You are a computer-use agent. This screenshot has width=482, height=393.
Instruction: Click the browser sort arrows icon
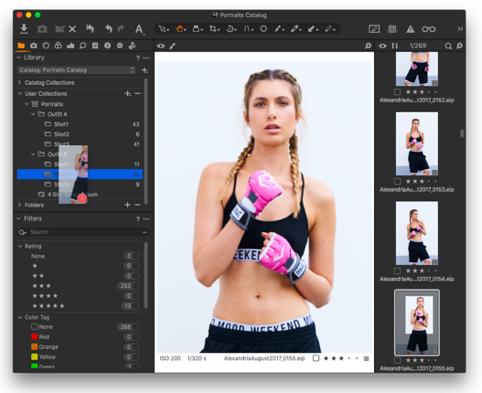[x=395, y=46]
